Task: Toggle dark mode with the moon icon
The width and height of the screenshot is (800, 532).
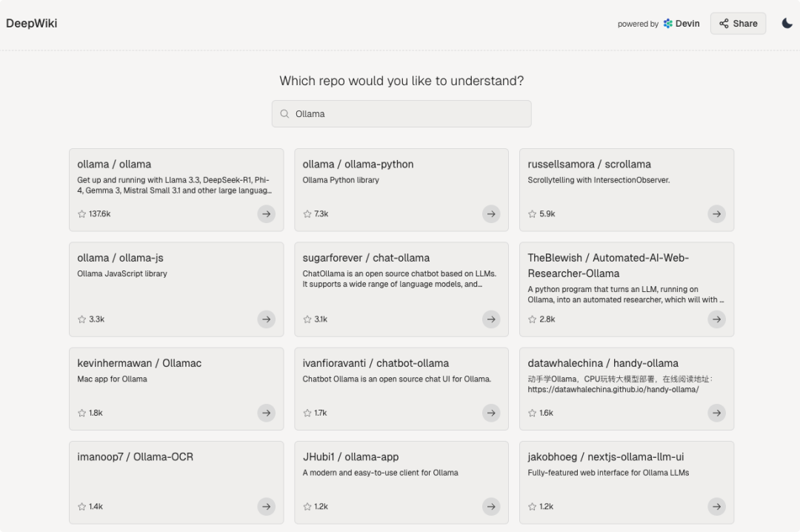Action: (x=787, y=24)
